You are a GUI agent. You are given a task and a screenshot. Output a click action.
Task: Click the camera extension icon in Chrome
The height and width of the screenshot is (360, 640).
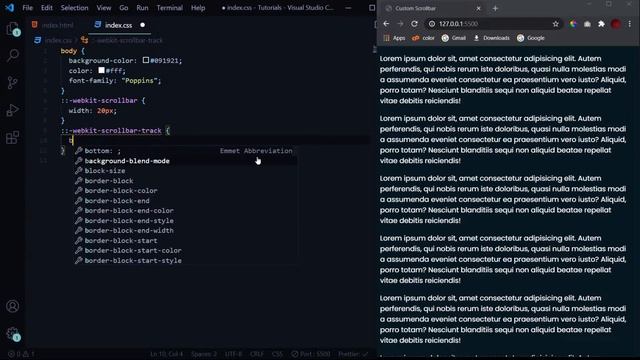point(587,24)
